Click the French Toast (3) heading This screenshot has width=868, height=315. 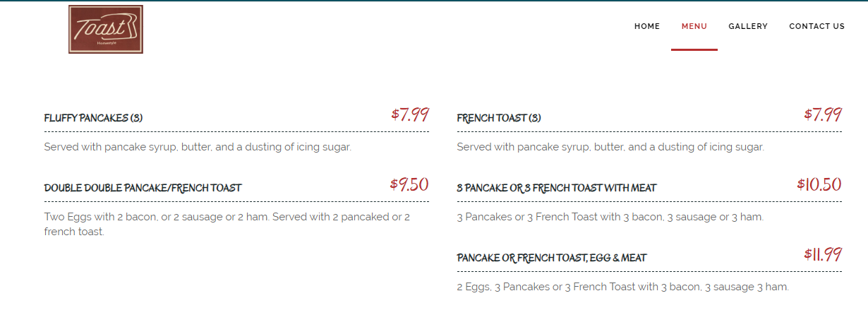499,118
